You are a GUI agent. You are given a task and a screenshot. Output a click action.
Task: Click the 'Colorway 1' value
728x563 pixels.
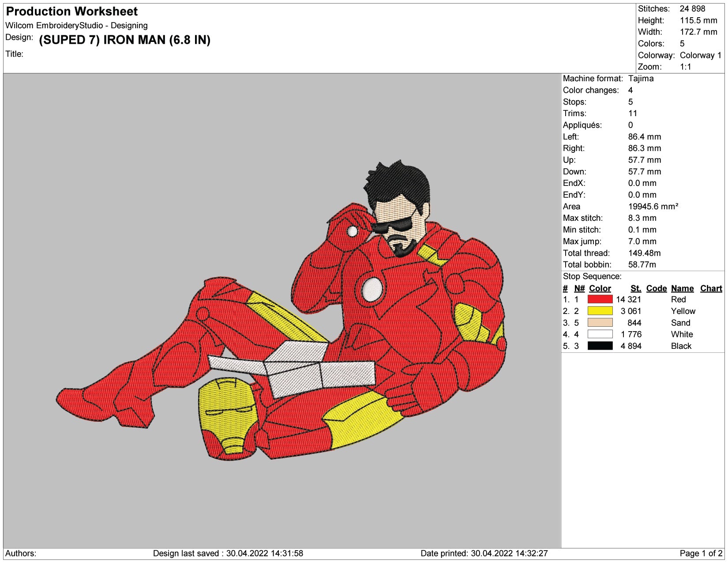[x=701, y=55]
